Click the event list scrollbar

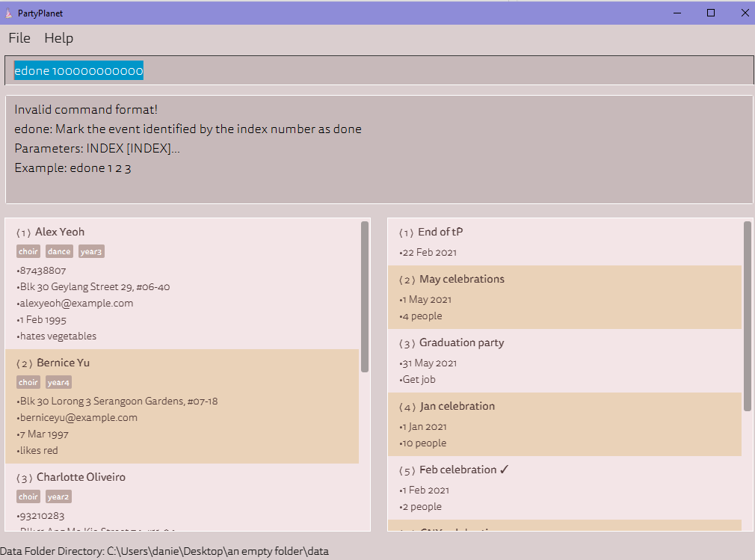point(748,316)
